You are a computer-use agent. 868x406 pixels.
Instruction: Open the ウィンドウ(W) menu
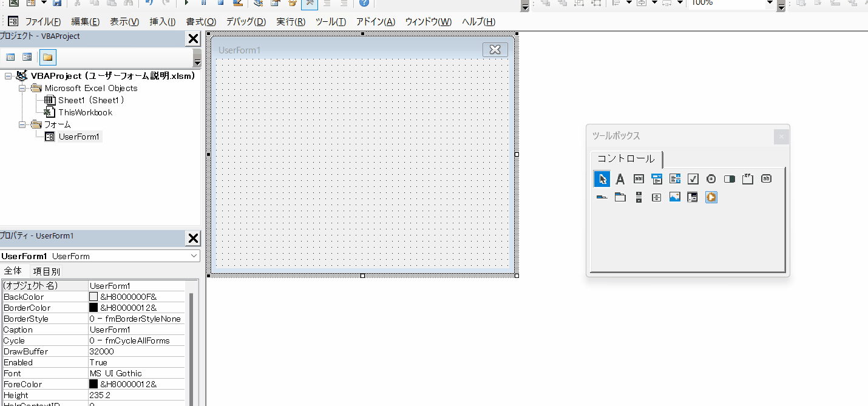click(x=429, y=22)
